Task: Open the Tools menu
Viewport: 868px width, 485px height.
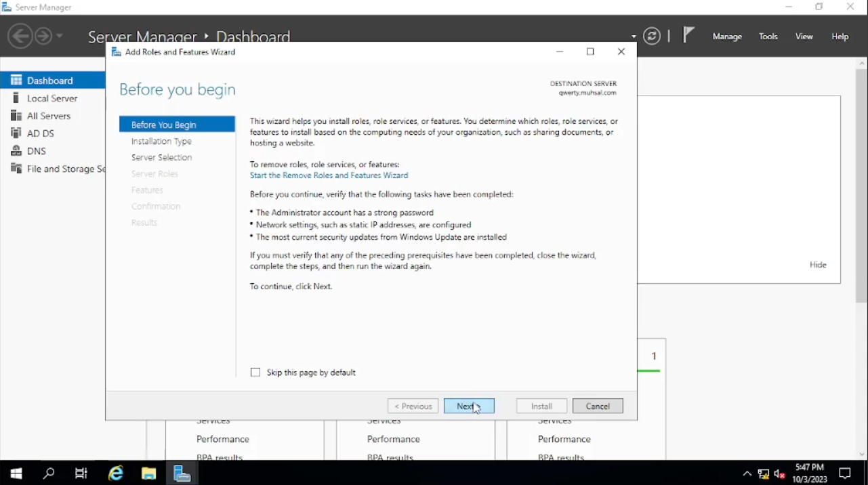Action: point(768,37)
